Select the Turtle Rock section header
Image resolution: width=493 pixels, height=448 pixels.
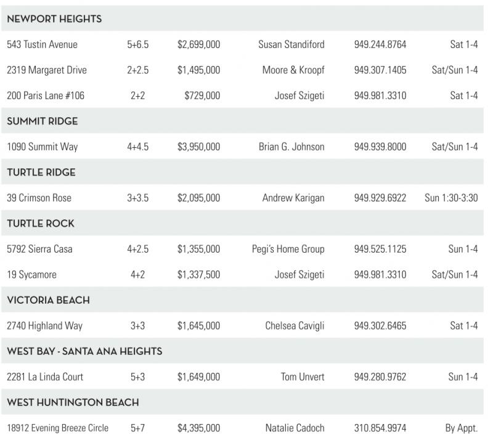click(x=41, y=224)
